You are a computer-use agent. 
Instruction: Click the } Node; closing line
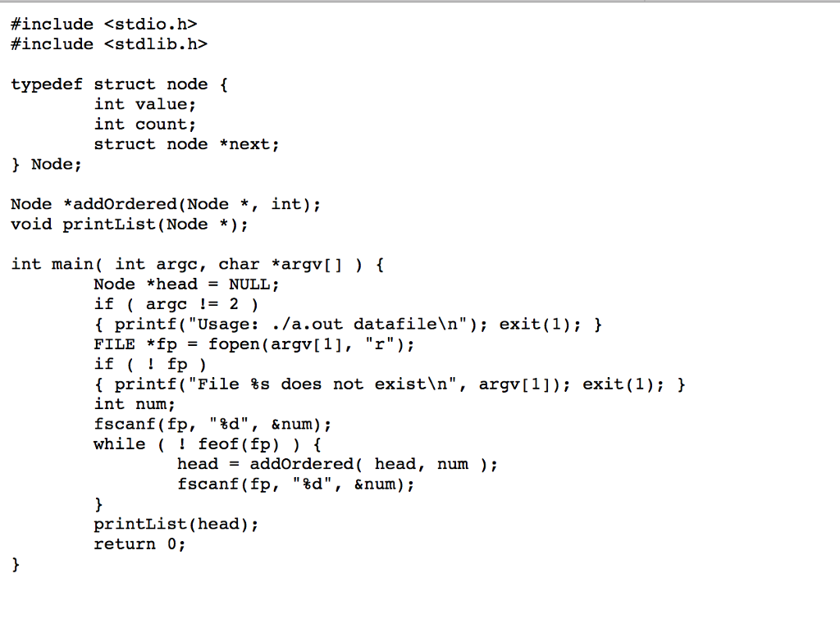pyautogui.click(x=47, y=165)
